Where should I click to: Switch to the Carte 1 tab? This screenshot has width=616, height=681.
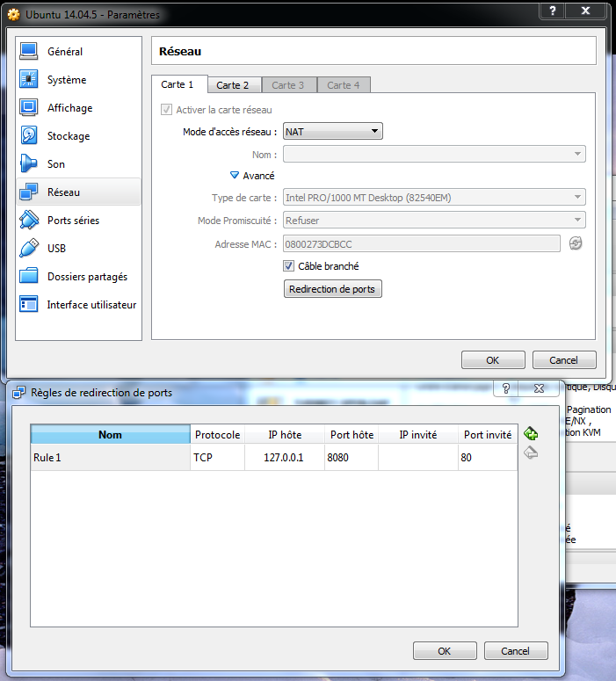click(178, 84)
